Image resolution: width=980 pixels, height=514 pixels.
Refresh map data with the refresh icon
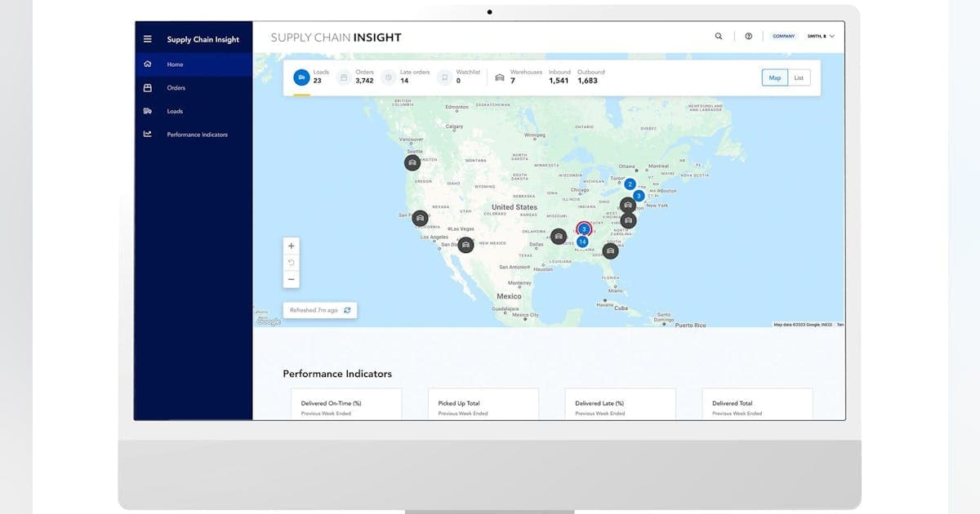point(347,310)
